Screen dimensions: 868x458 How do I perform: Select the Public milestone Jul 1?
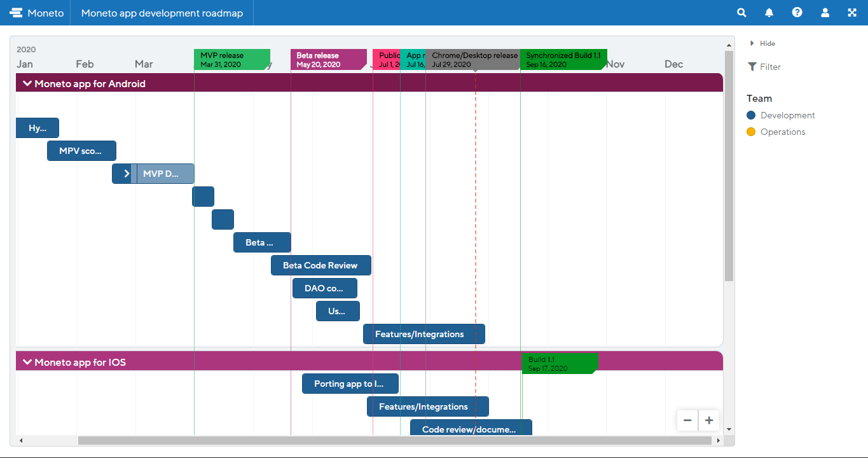(387, 60)
